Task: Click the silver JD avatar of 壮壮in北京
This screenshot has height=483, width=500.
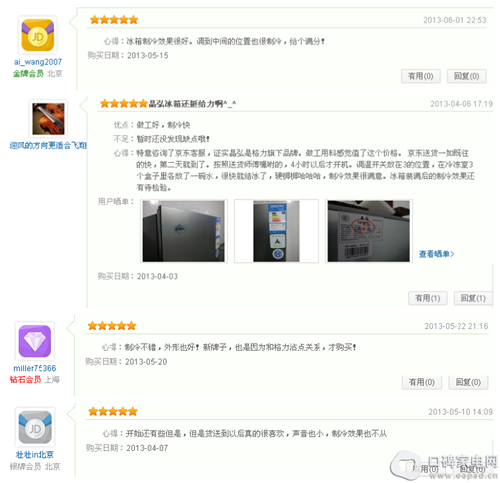Action: pyautogui.click(x=35, y=427)
